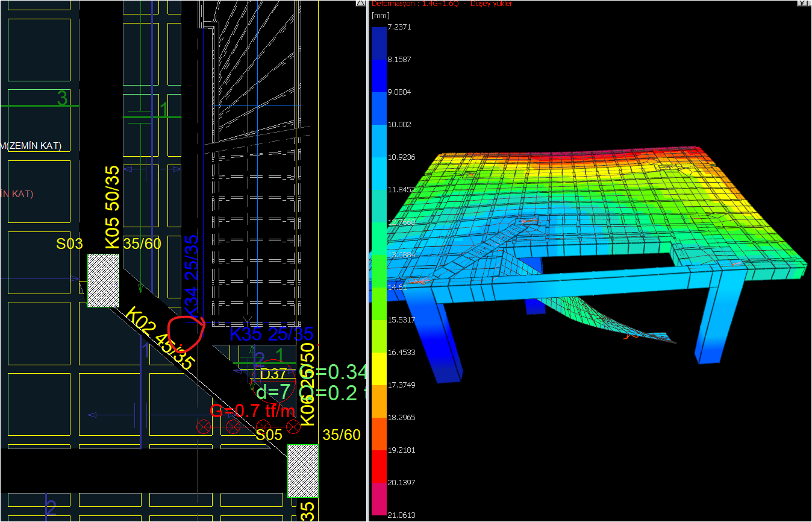Click the 16.4533 legend value
Screen dimensions: 812x522
402,353
